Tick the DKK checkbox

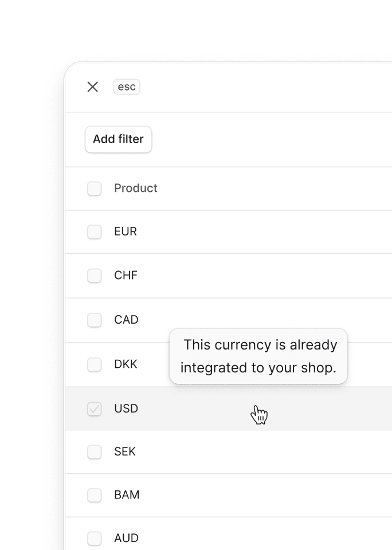click(x=95, y=364)
